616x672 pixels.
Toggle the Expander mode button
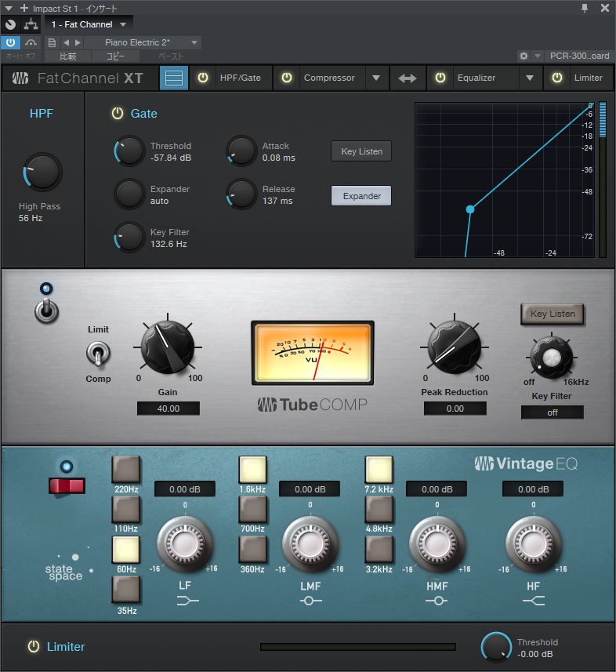pos(361,196)
